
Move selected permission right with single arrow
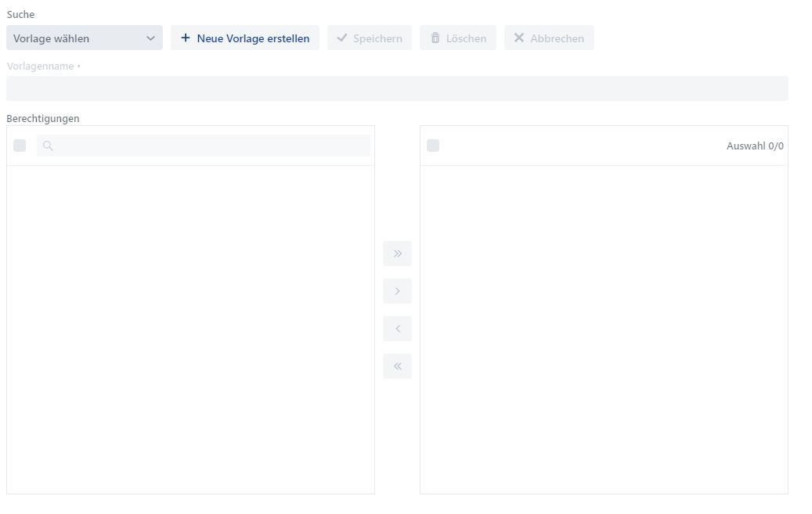click(x=397, y=291)
